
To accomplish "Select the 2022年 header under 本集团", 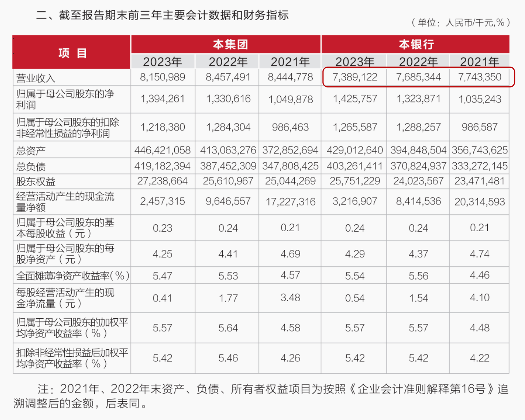I will [227, 62].
